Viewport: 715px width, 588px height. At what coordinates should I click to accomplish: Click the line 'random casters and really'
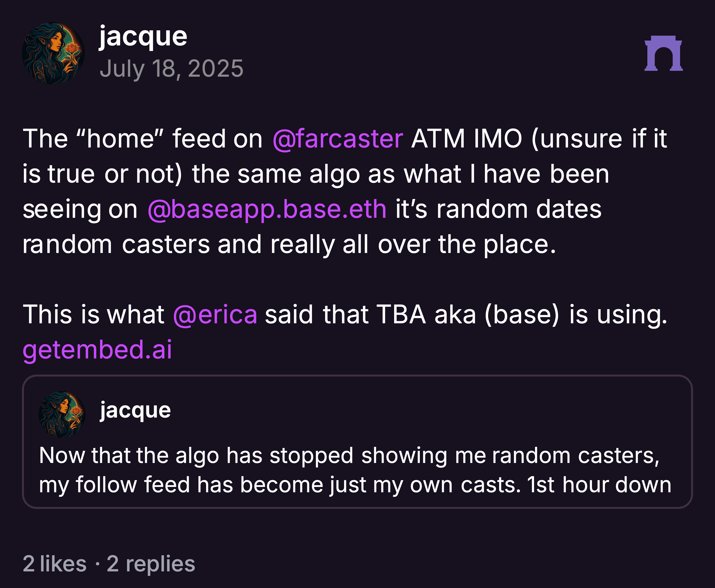(x=179, y=244)
